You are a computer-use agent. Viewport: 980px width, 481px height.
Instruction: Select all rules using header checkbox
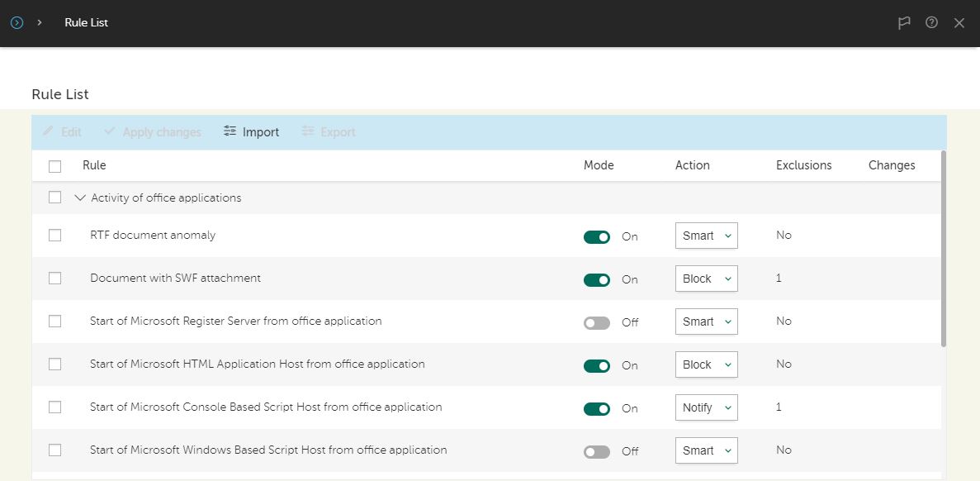pyautogui.click(x=55, y=166)
